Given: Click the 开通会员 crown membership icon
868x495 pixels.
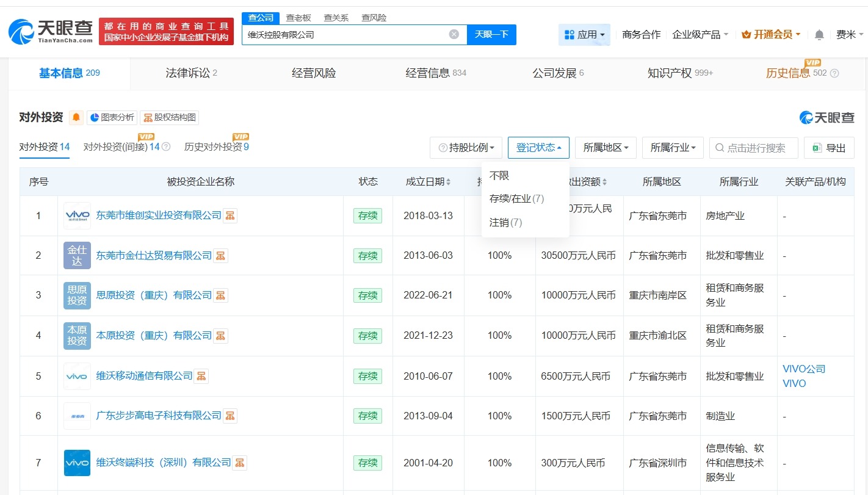Looking at the screenshot, I should click(747, 34).
